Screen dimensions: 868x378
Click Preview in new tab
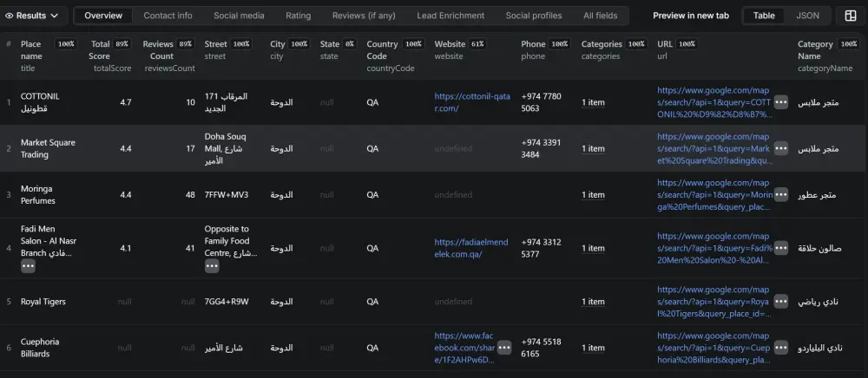[691, 16]
